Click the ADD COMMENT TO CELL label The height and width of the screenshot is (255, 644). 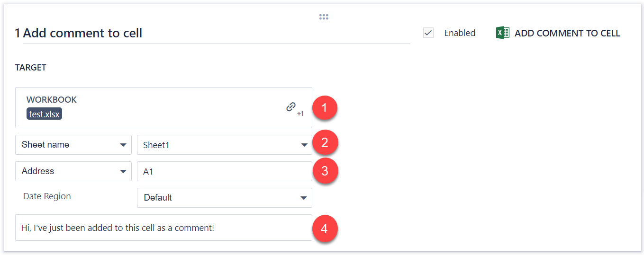[567, 33]
